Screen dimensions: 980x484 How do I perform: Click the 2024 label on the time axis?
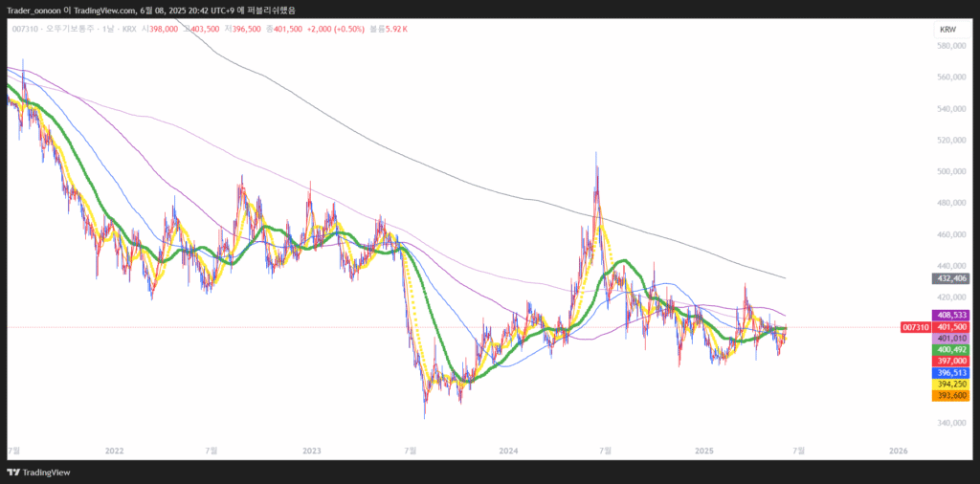click(508, 450)
